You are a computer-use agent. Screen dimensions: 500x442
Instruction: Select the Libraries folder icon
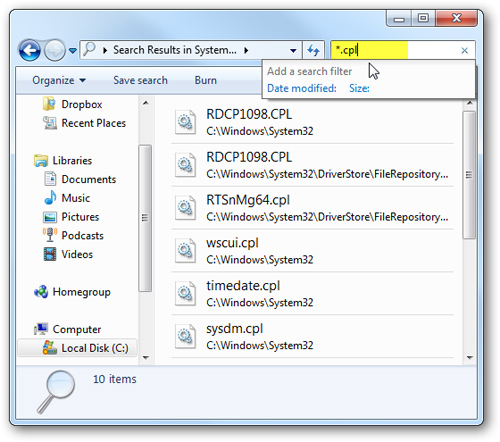coord(41,160)
